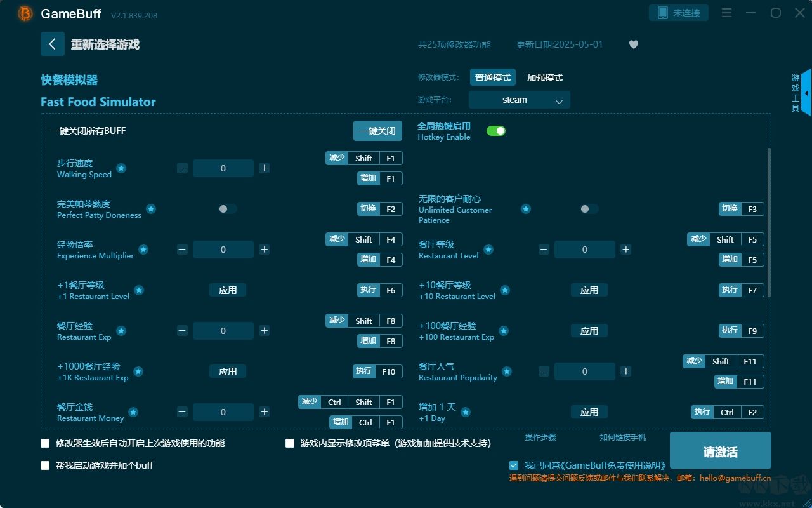Viewport: 812px width, 508px height.
Task: Apply +1 Restaurant Level
Action: (228, 290)
